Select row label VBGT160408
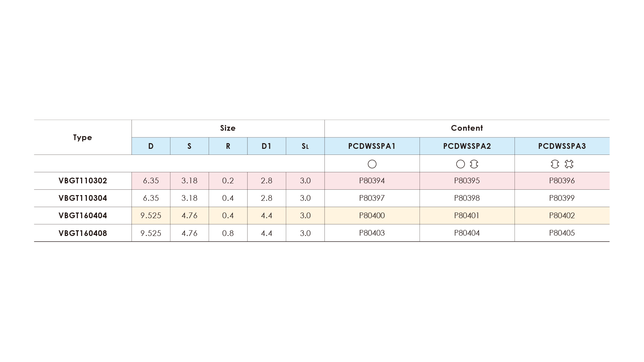Screen dimensions: 644x362 [x=83, y=233]
